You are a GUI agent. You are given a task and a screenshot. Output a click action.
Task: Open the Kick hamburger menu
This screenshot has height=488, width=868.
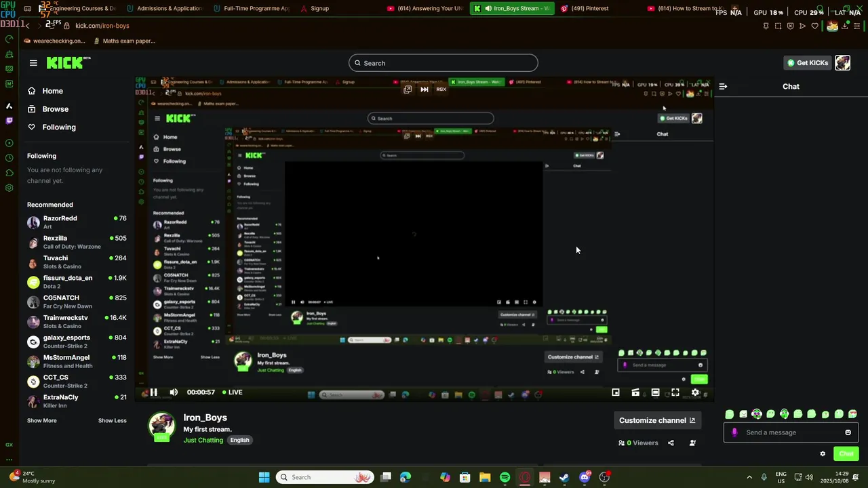[x=33, y=63]
